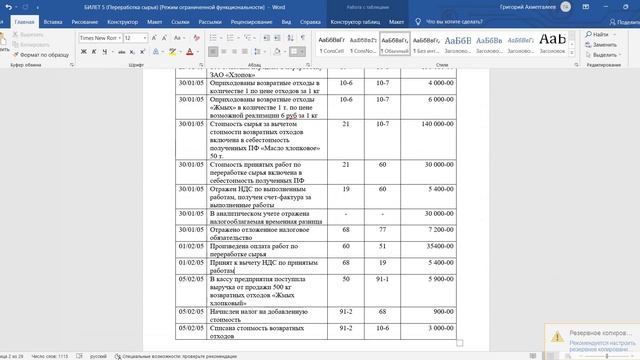
Task: Toggle italic (К) formatting
Action: point(94,52)
